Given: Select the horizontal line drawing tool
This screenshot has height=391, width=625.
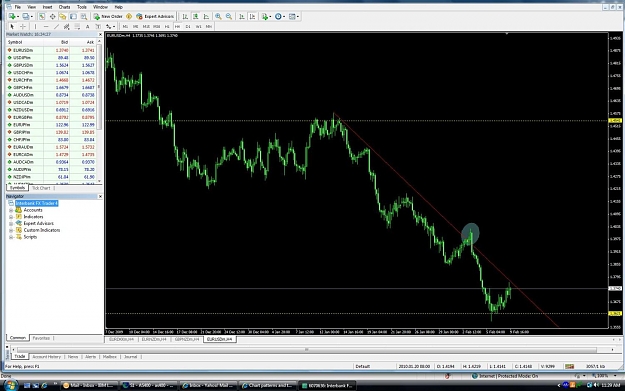Looking at the screenshot, I should 46,26.
